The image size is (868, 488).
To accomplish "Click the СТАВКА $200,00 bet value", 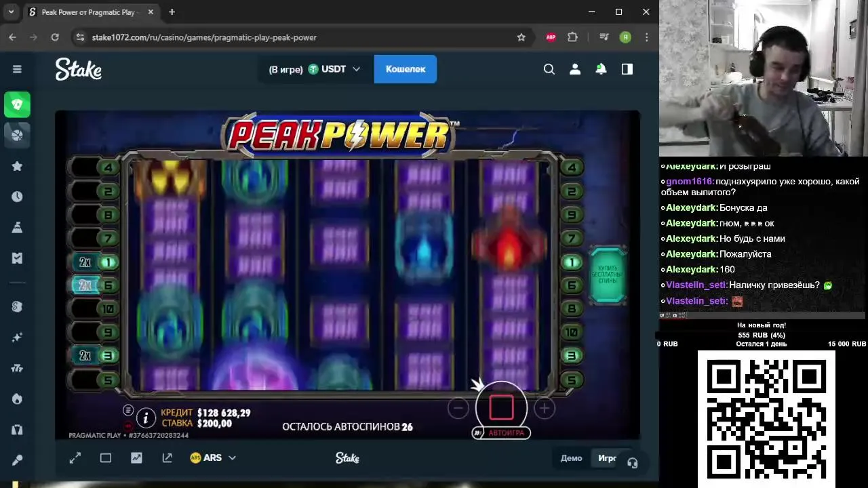I will click(214, 424).
